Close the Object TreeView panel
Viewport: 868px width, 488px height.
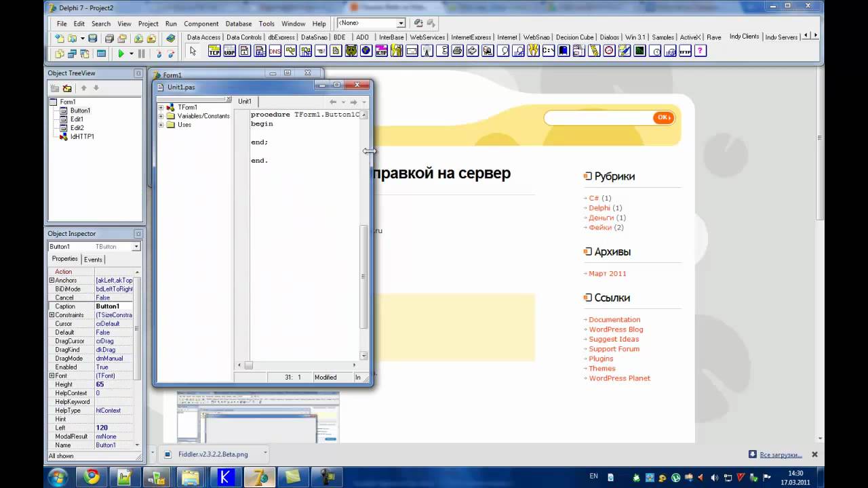tap(138, 73)
